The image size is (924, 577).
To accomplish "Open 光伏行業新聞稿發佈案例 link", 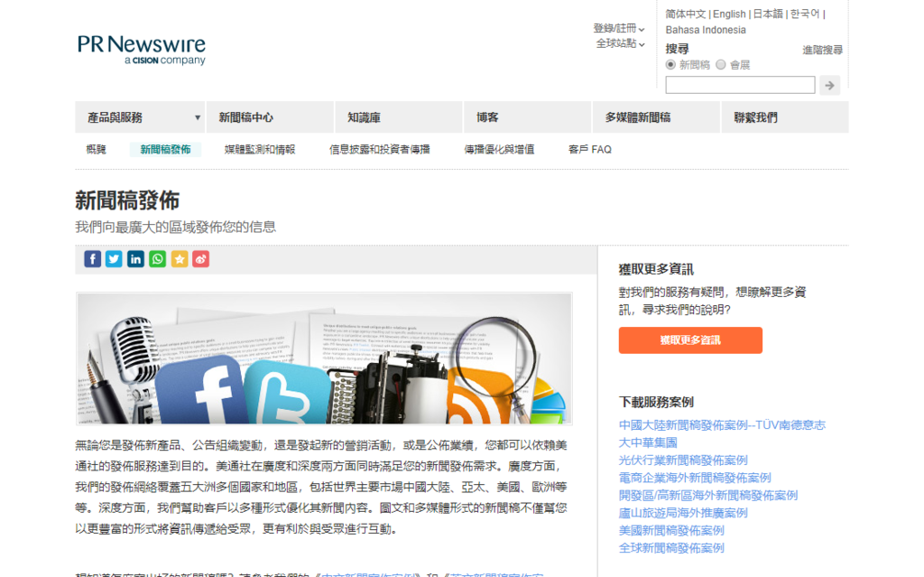I will [683, 461].
